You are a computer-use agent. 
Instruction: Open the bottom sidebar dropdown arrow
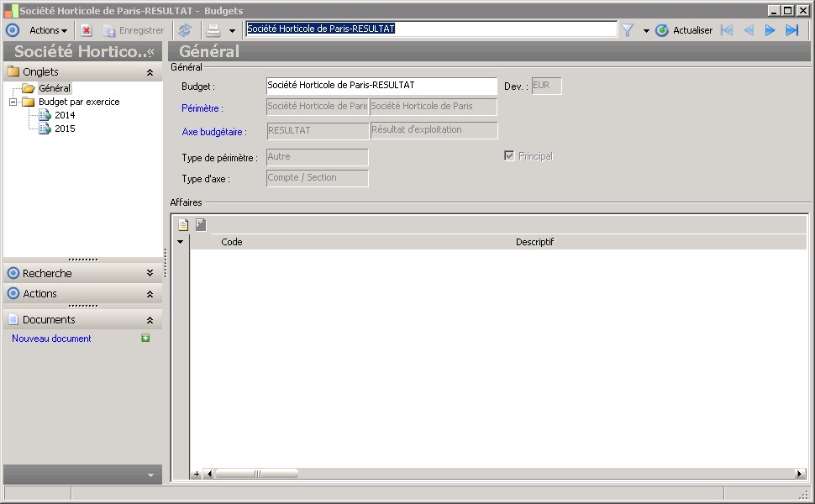150,475
